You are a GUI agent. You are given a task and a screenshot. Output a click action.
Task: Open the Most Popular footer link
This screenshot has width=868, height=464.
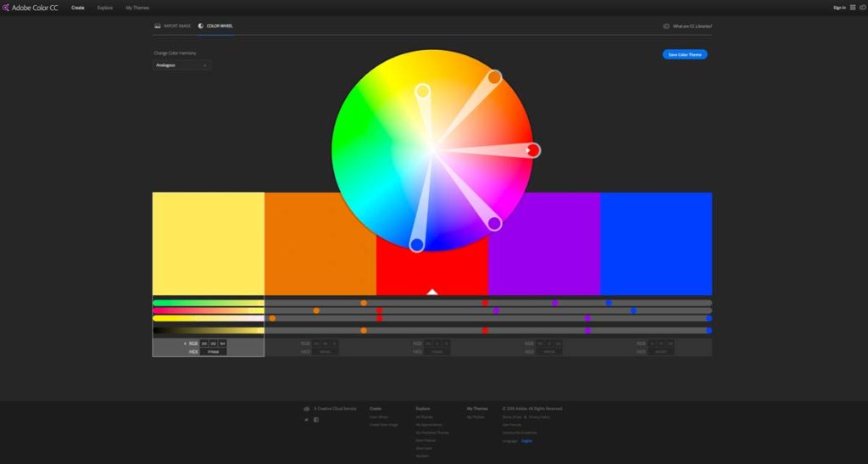pyautogui.click(x=426, y=440)
